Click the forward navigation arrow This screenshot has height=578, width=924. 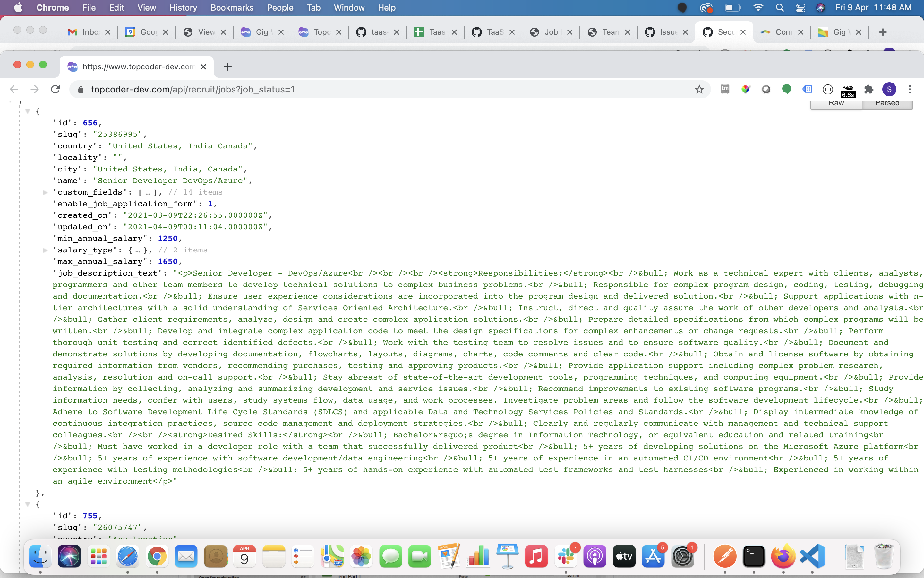click(35, 89)
